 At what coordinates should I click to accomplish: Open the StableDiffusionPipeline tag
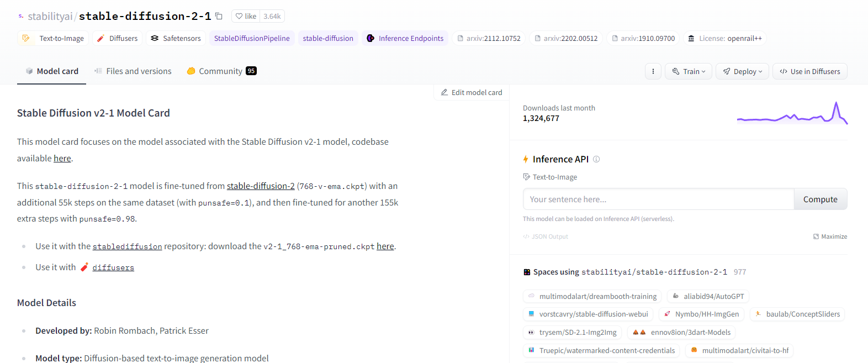[x=252, y=38]
